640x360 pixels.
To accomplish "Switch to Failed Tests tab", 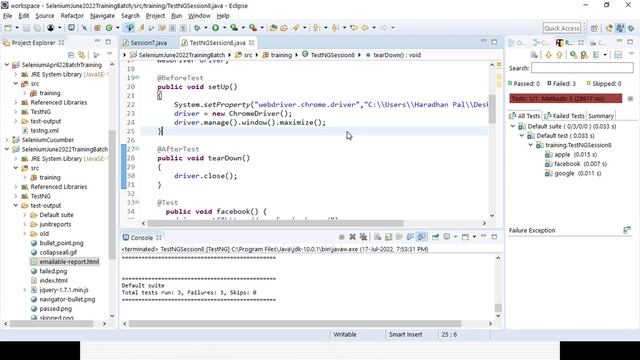I will 565,116.
